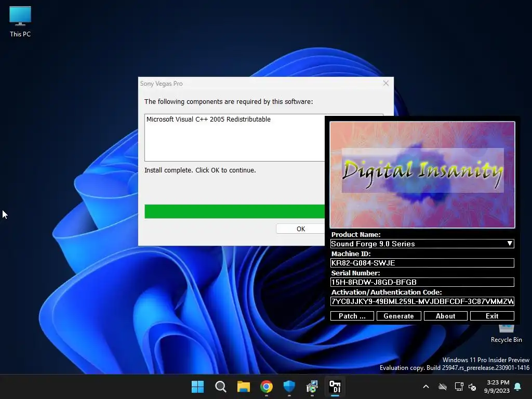Screen dimensions: 532x399
Task: Open the Recycle Bin desktop icon
Action: click(506, 333)
